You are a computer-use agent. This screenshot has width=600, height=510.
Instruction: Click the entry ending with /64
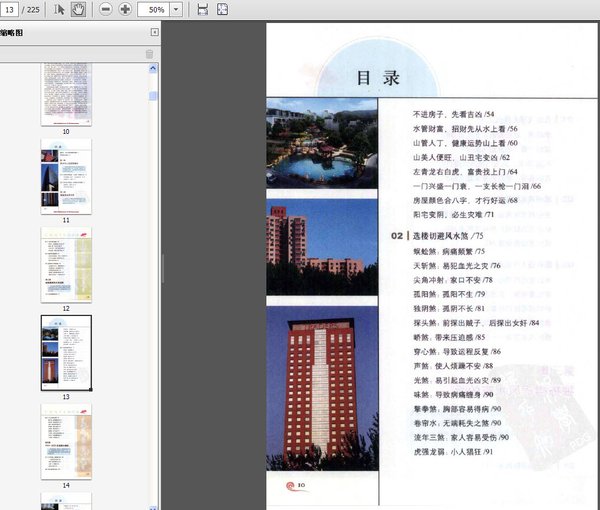[465, 172]
